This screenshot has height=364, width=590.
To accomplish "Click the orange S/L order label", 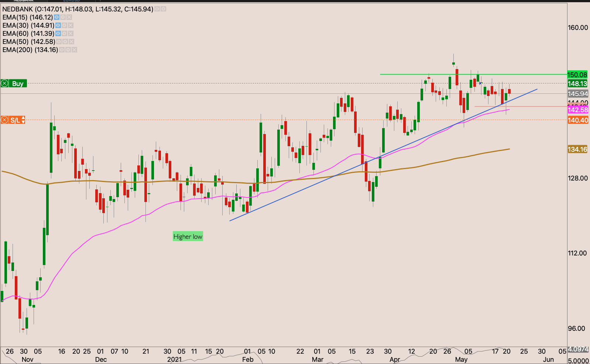I will 15,120.
